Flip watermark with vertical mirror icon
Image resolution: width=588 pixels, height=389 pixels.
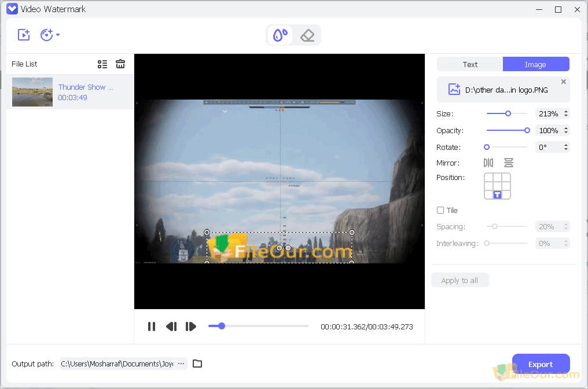[x=509, y=163]
